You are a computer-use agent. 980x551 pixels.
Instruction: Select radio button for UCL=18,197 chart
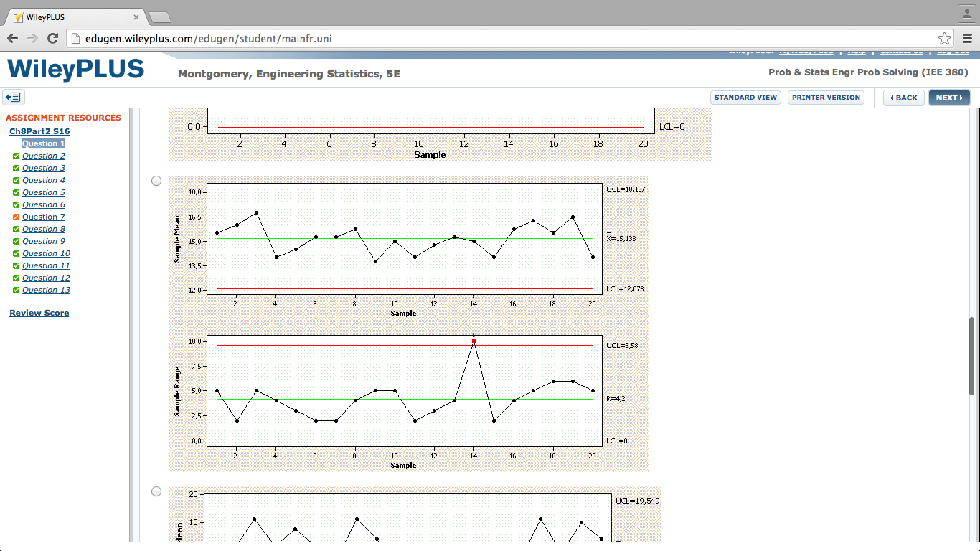[x=156, y=181]
